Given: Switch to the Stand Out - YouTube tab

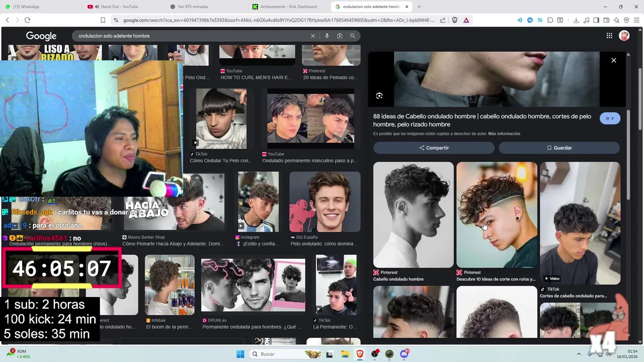Looking at the screenshot, I should pyautogui.click(x=123, y=7).
